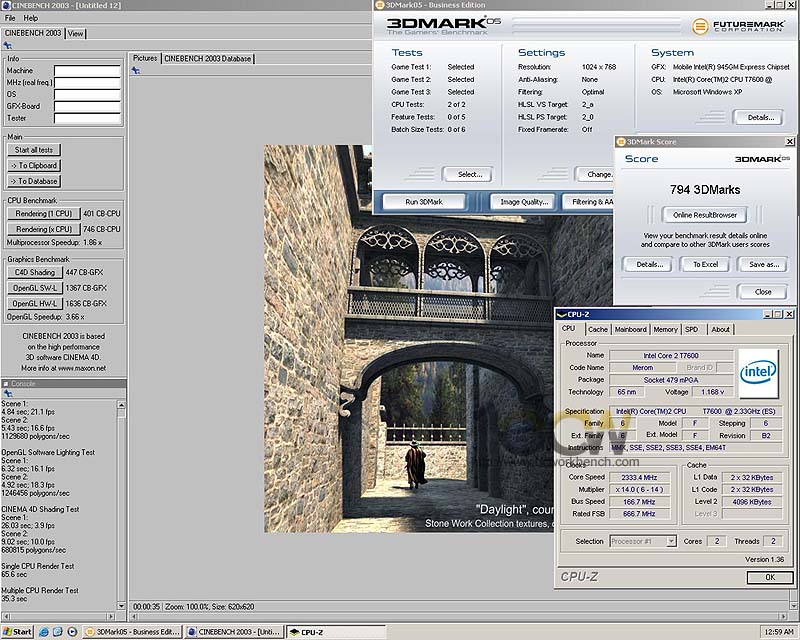Click the Machine input field
This screenshot has width=800, height=640.
click(87, 70)
